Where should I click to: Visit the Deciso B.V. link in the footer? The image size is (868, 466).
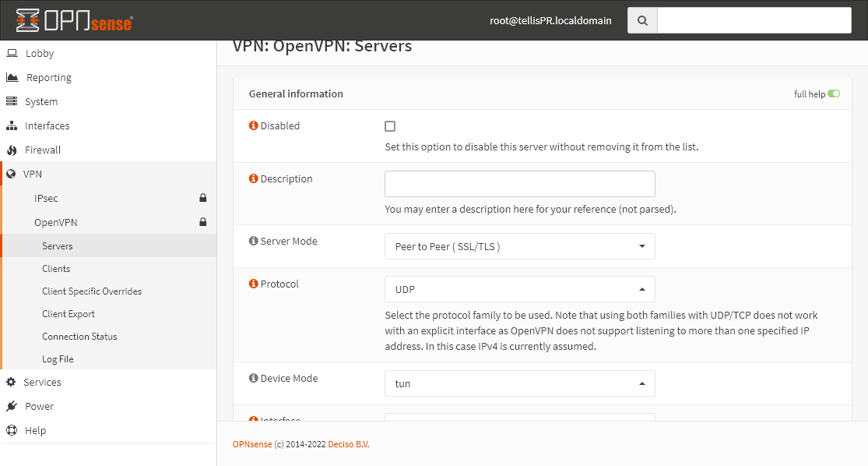(x=346, y=443)
